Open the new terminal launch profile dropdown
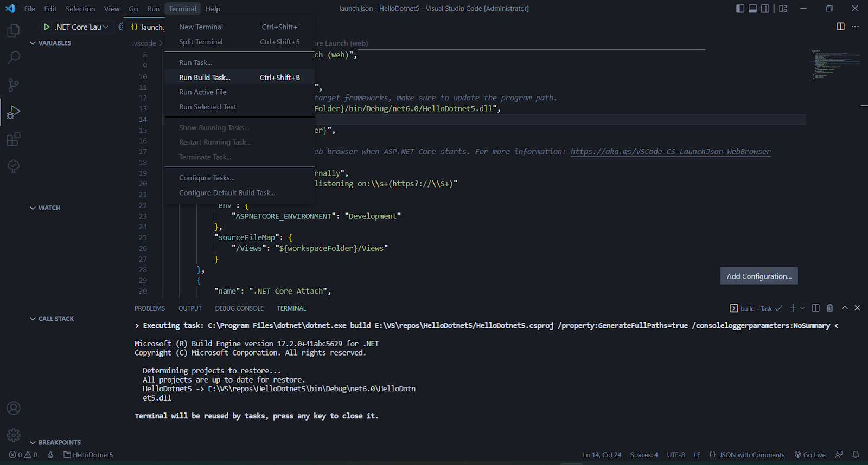This screenshot has width=868, height=465. point(802,308)
